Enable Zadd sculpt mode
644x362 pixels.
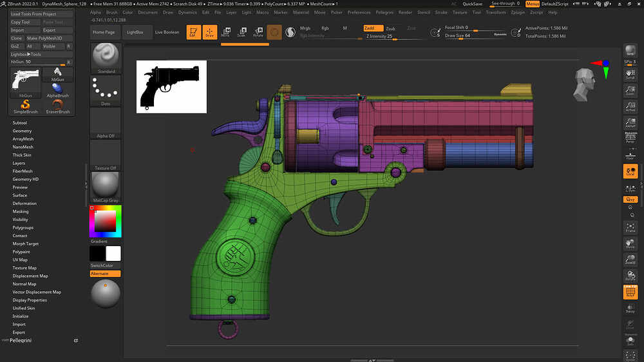[x=373, y=28]
